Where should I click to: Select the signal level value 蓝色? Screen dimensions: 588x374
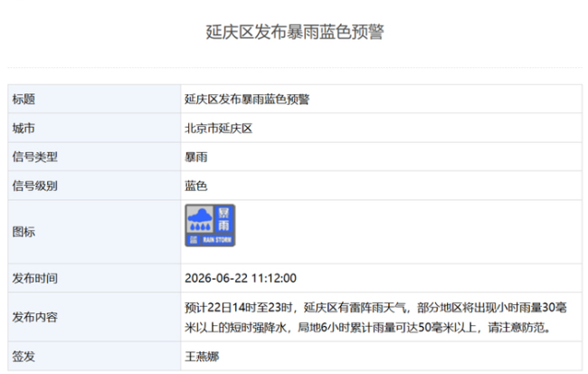(x=195, y=186)
